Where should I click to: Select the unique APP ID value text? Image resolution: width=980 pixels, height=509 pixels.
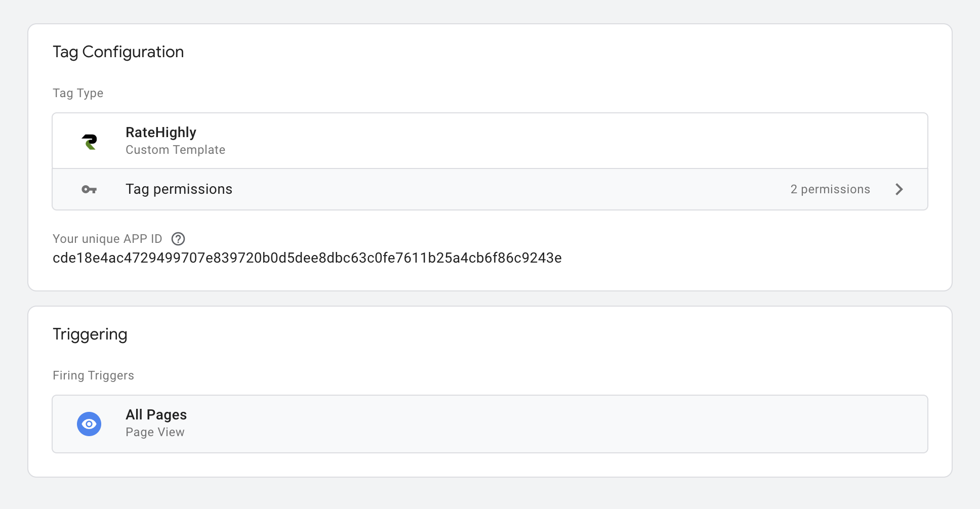tap(307, 258)
